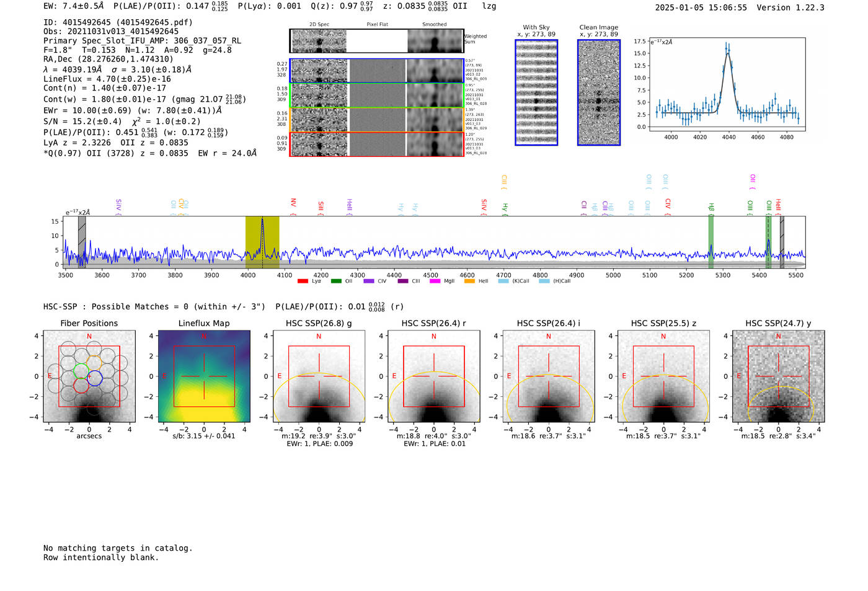Click the Obs: 20211031v013 line
Screen dimensions: 868x591
tap(111, 32)
